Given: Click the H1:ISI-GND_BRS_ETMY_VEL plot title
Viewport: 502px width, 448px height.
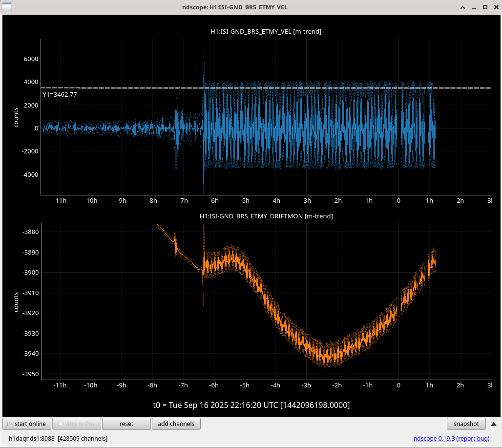Looking at the screenshot, I should 266,31.
